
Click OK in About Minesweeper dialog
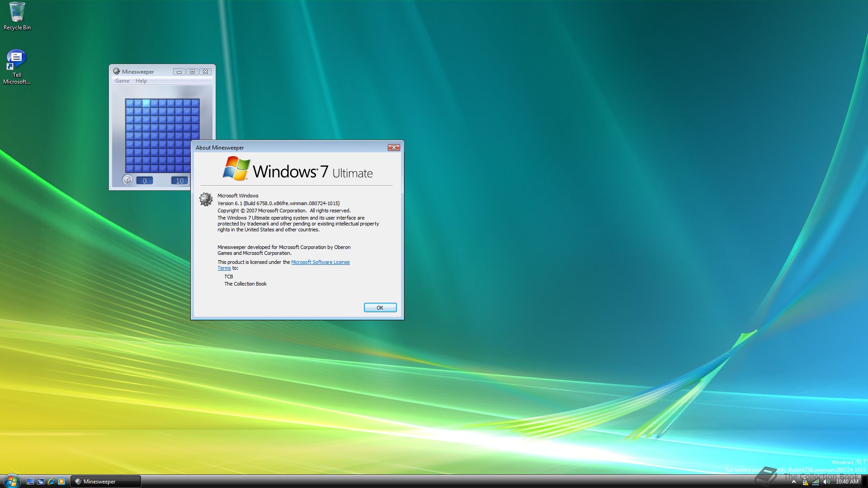380,308
